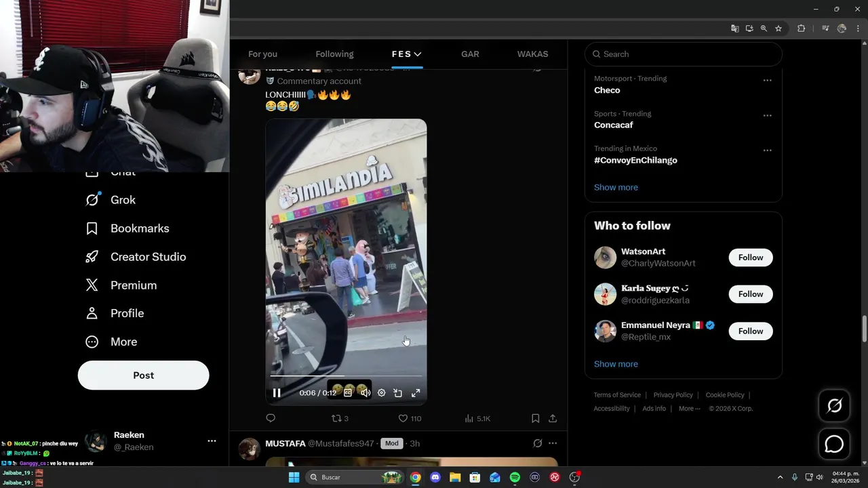Open Chrome's zoom indicator
868x488 pixels.
click(764, 28)
